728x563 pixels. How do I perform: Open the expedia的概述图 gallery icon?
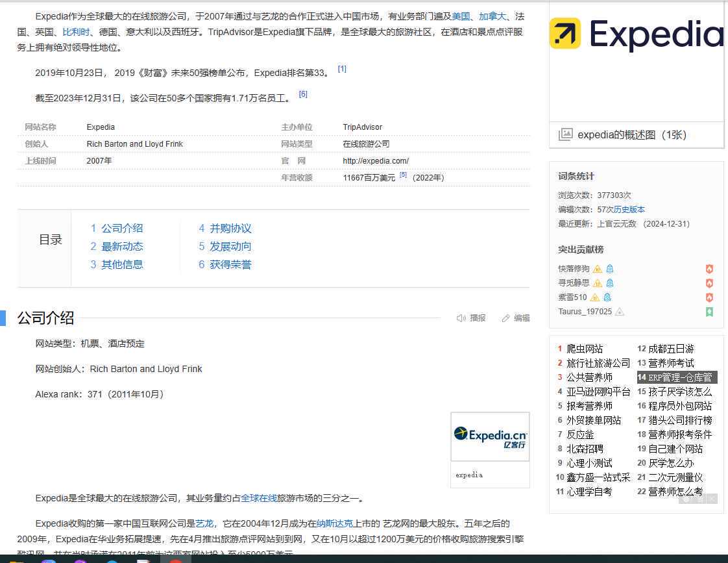pyautogui.click(x=565, y=134)
